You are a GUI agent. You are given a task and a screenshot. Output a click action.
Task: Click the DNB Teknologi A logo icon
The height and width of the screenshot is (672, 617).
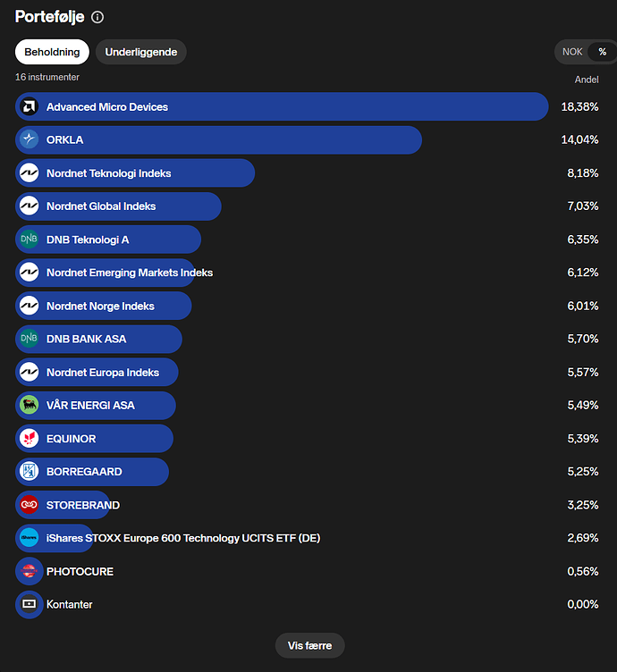click(x=29, y=239)
